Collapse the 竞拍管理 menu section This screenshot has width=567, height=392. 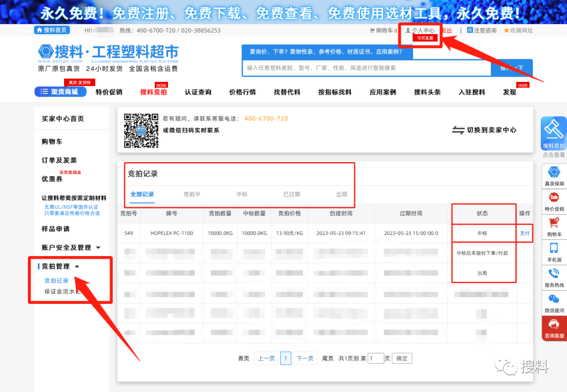click(77, 267)
